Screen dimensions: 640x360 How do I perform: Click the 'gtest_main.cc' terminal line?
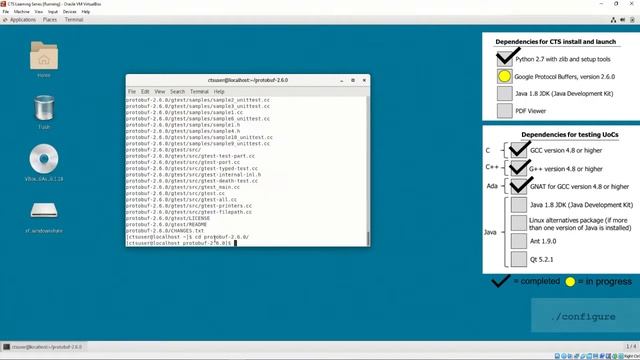(x=183, y=187)
